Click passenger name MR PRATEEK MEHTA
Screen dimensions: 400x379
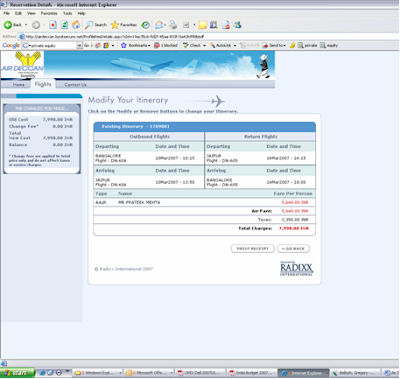(139, 202)
